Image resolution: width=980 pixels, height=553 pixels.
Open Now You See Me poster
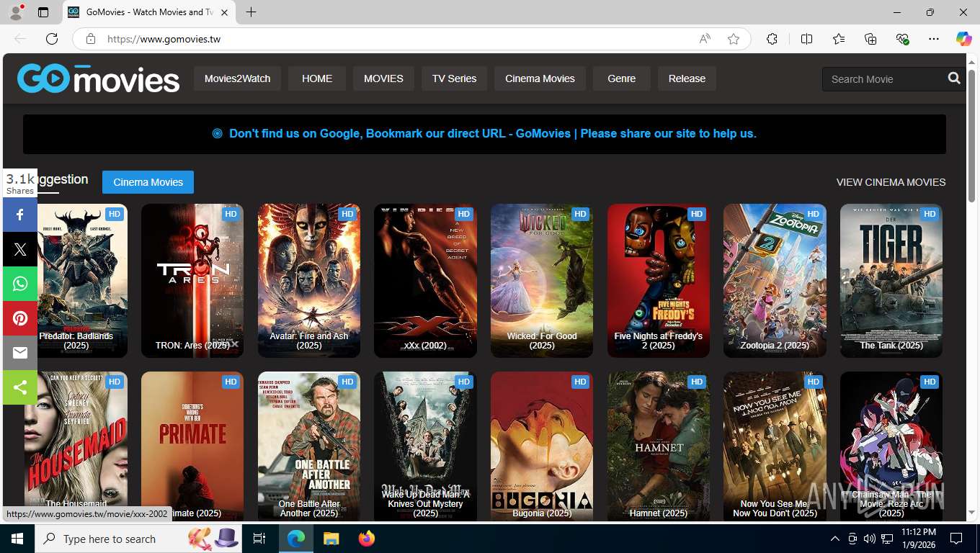point(775,446)
